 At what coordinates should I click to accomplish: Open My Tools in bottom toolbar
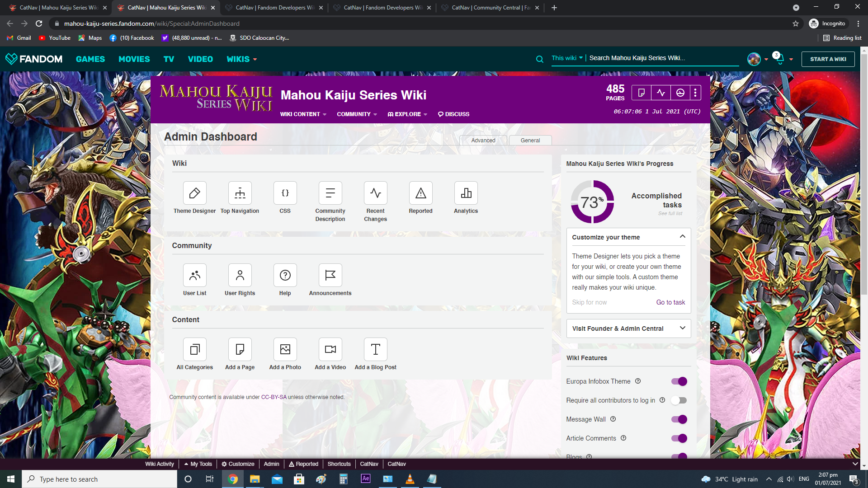click(x=198, y=464)
